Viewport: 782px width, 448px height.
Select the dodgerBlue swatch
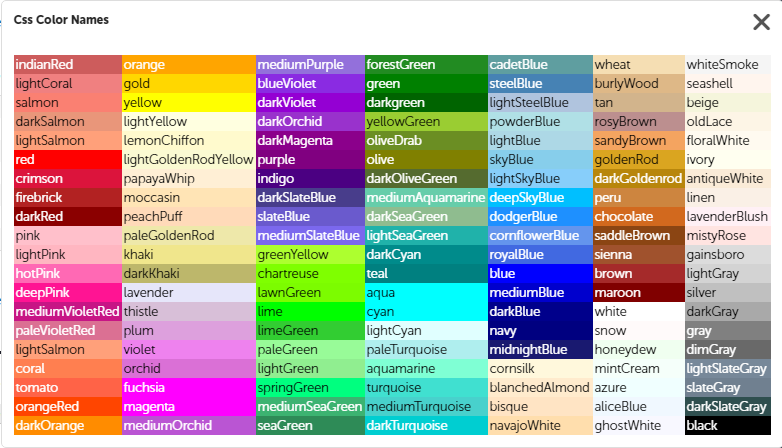pyautogui.click(x=541, y=217)
